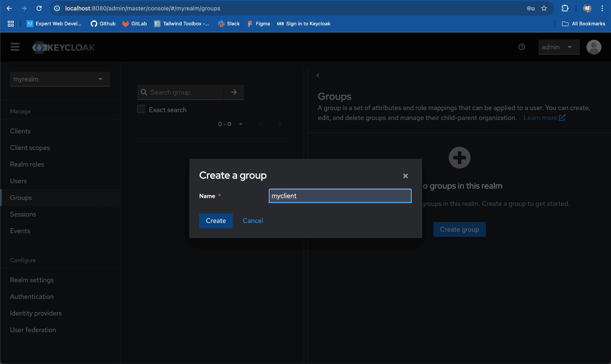Bookmark this page with star icon
Viewport: 611px width, 364px height.
tap(544, 8)
